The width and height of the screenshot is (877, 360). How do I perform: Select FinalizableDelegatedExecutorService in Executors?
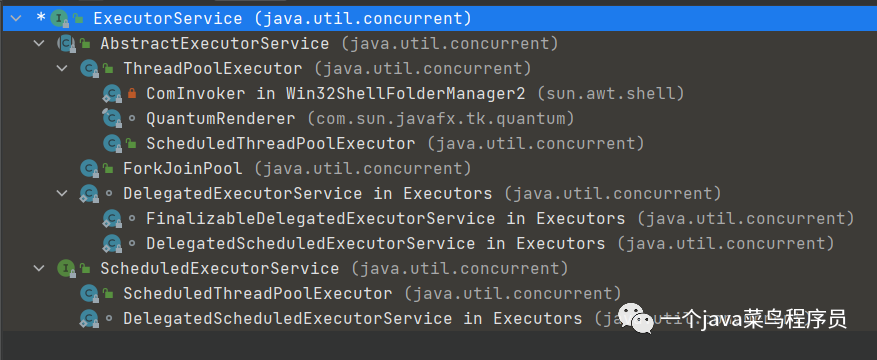(x=385, y=219)
